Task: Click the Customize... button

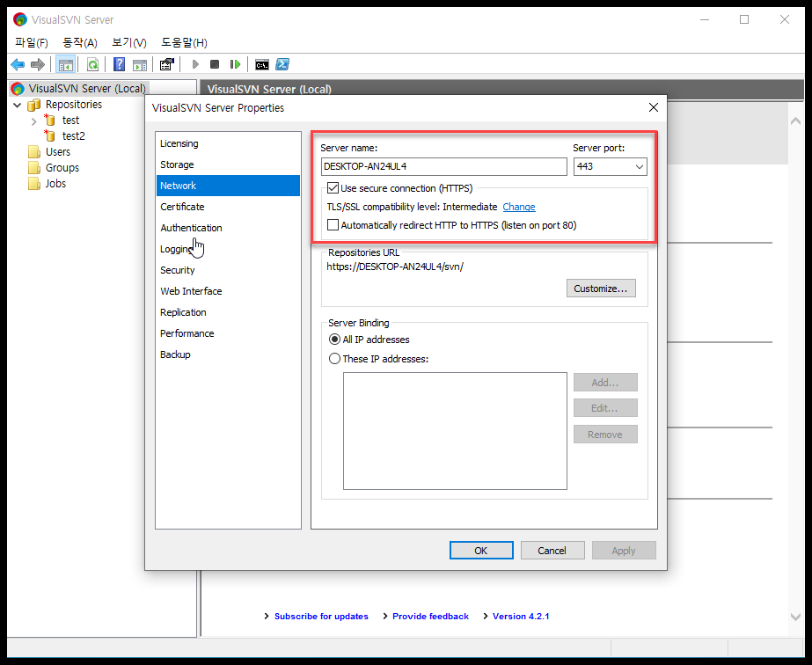Action: click(601, 289)
